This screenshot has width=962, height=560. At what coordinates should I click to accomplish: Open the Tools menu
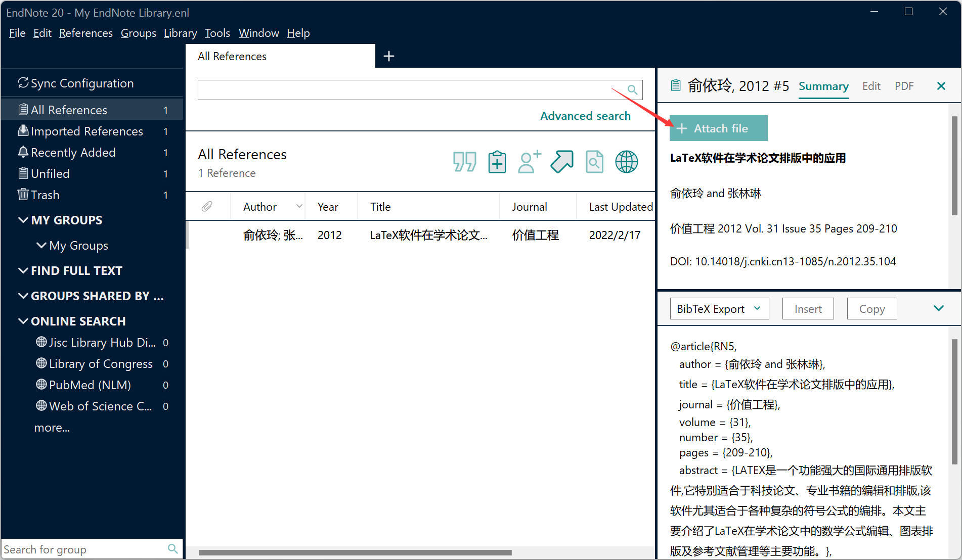(x=217, y=33)
